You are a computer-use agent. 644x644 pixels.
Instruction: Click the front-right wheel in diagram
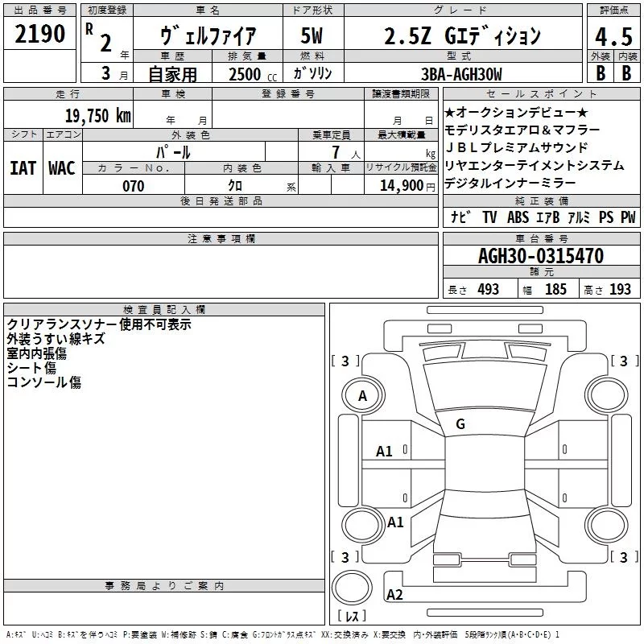click(606, 395)
